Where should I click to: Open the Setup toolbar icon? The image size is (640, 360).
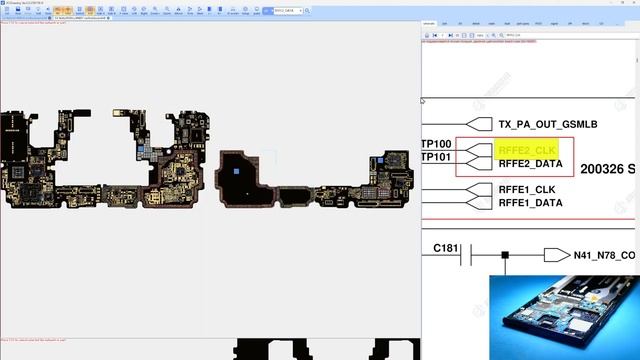pos(245,10)
